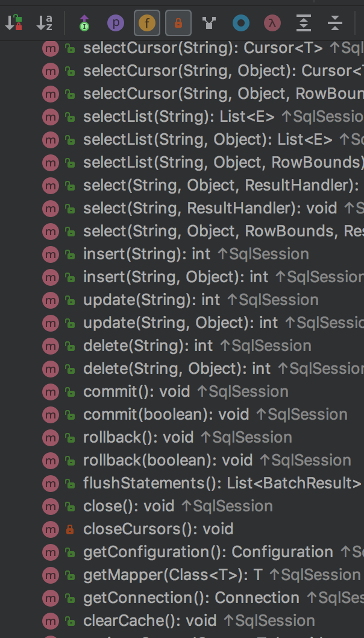Toggle Show Inherited members icon
364x638 pixels.
pyautogui.click(x=84, y=24)
